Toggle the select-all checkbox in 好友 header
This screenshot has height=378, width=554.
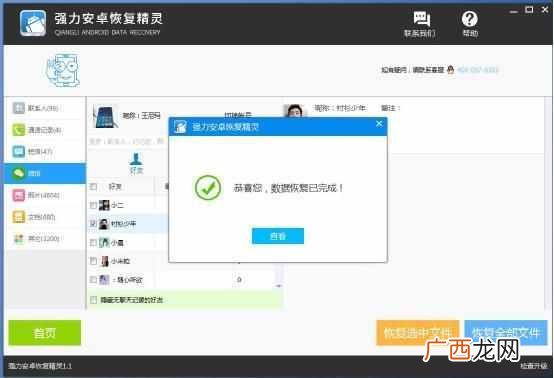(x=94, y=187)
